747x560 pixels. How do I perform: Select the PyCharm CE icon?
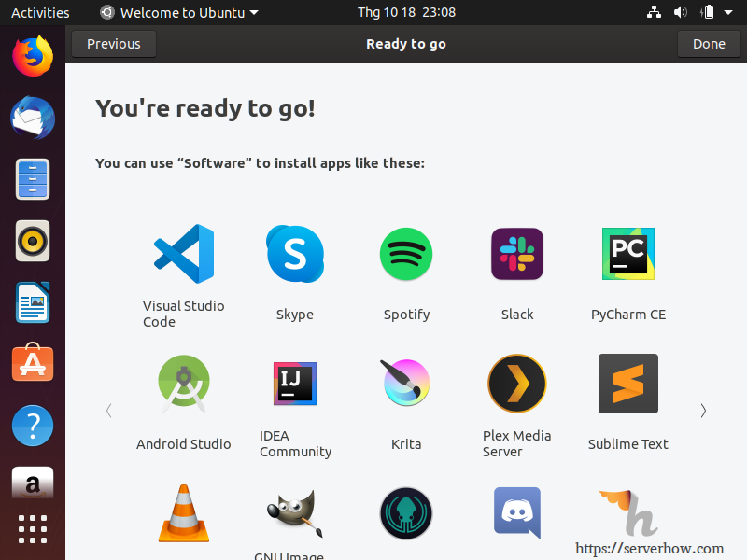point(628,254)
